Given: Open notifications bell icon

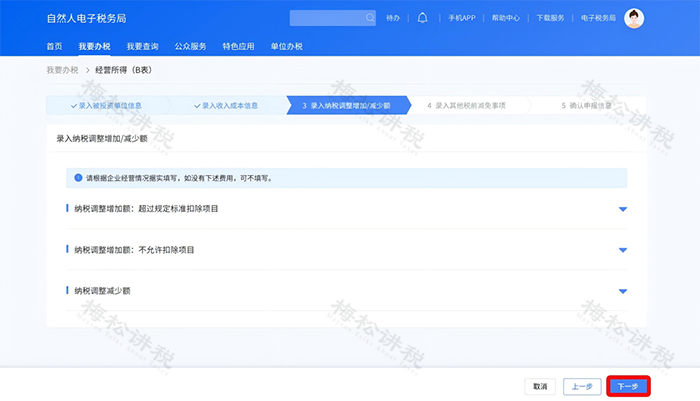Looking at the screenshot, I should (422, 18).
